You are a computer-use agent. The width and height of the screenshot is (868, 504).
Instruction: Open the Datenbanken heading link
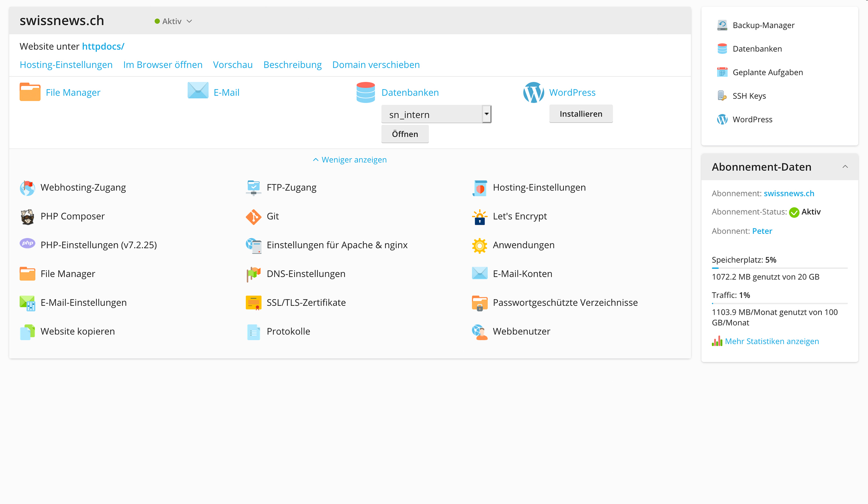point(410,92)
